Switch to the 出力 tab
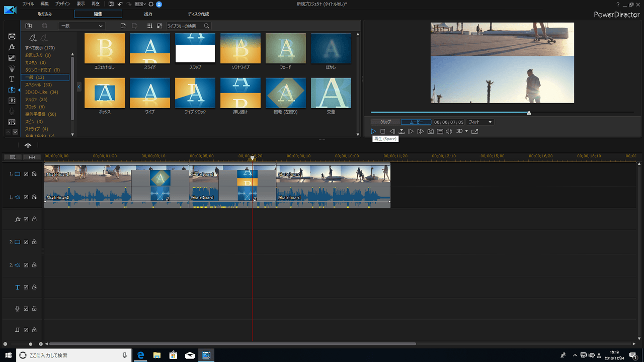Viewport: 644px width, 362px height. (x=148, y=14)
